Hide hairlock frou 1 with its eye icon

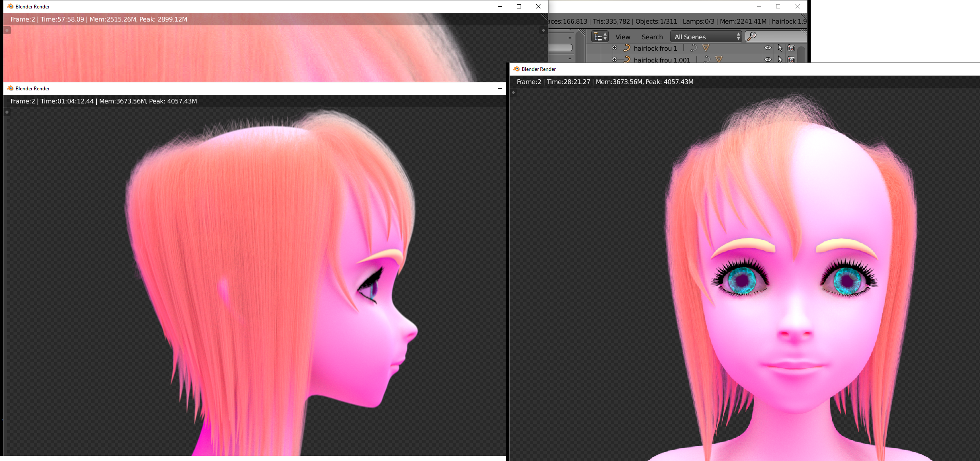pyautogui.click(x=768, y=48)
